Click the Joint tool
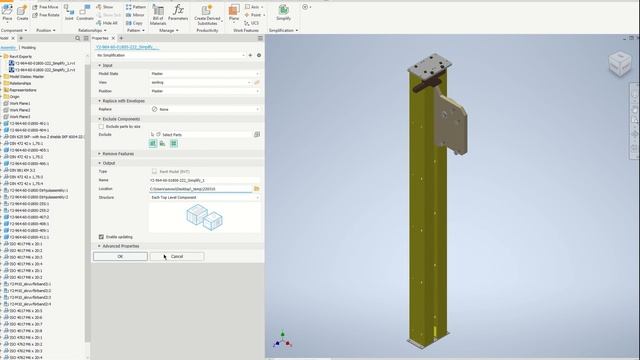 click(x=69, y=13)
